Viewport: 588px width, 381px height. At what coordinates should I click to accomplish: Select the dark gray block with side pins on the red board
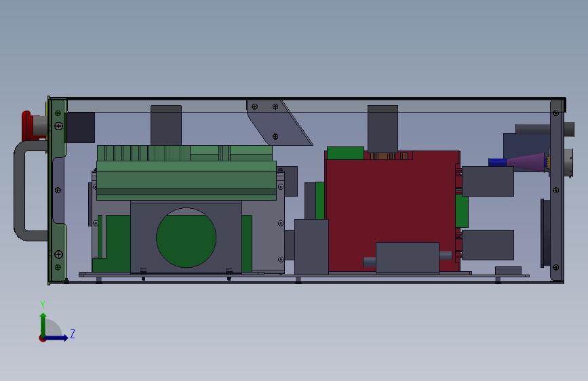point(407,258)
